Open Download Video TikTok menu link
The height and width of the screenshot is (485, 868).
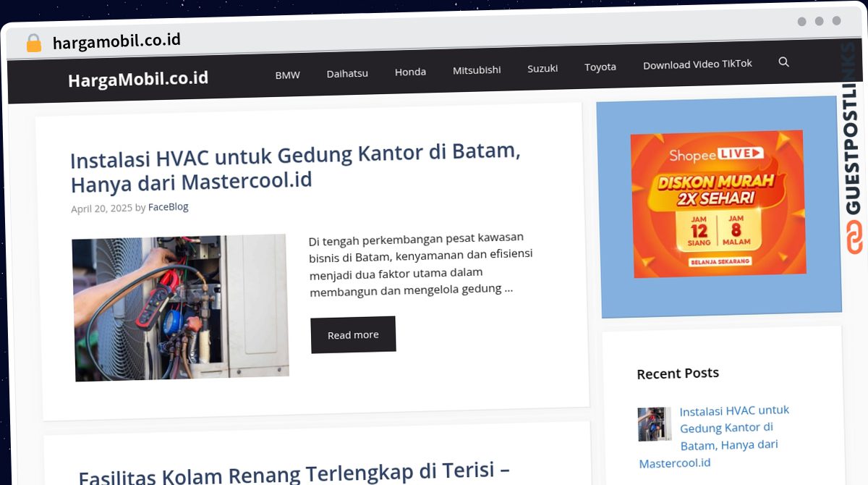(x=697, y=64)
